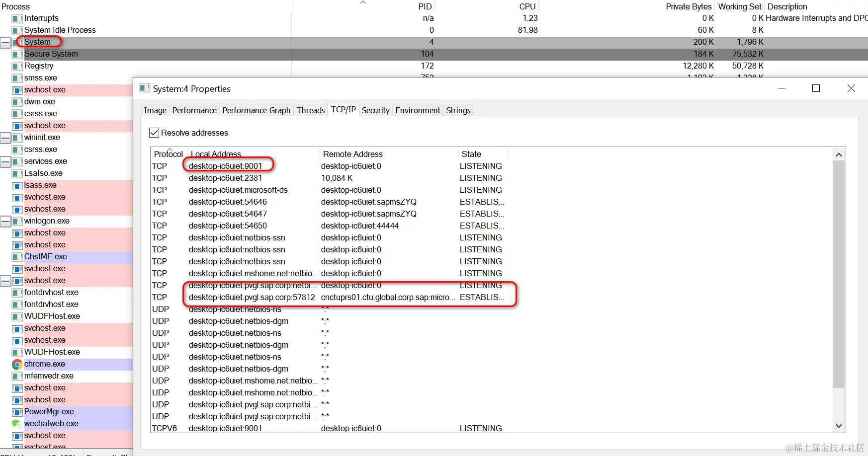Sort connections by Remote Address column
868x456 pixels.
pyautogui.click(x=389, y=154)
